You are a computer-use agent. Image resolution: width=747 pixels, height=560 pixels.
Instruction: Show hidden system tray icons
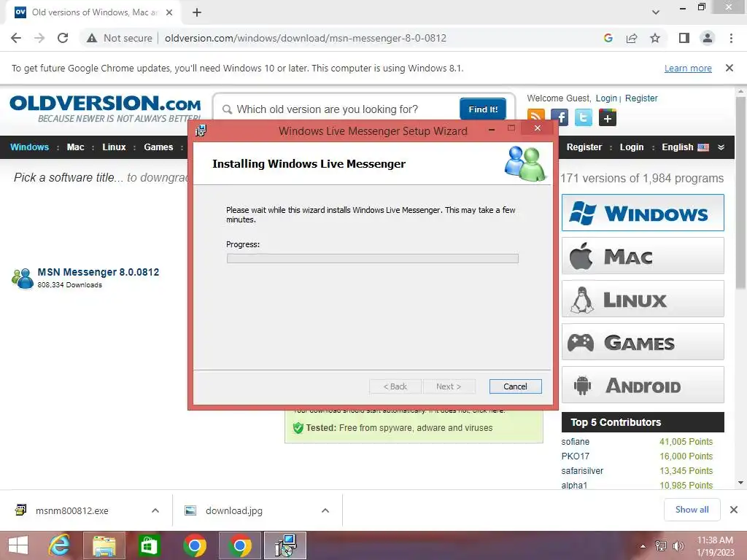coord(643,546)
